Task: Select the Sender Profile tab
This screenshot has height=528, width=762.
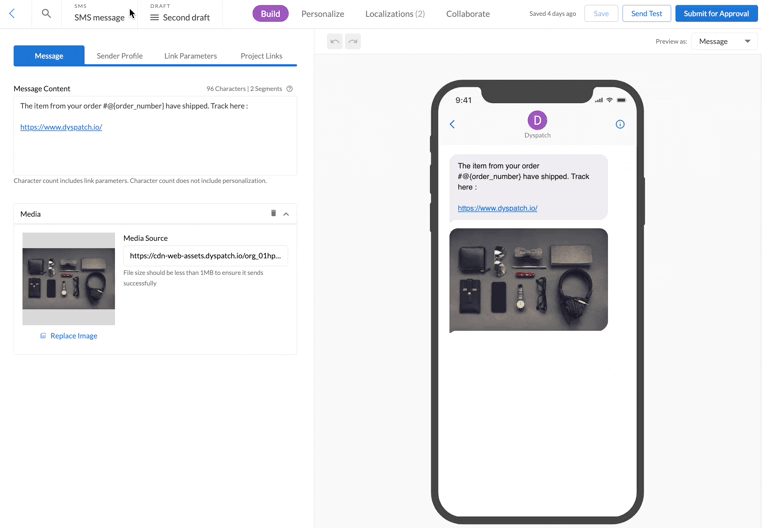Action: (x=120, y=55)
